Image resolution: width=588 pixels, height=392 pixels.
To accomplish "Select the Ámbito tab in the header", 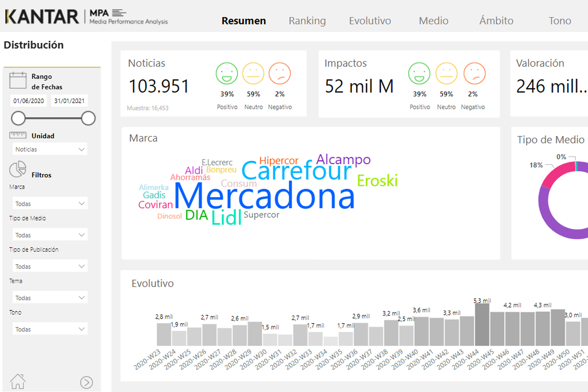I will click(x=496, y=21).
